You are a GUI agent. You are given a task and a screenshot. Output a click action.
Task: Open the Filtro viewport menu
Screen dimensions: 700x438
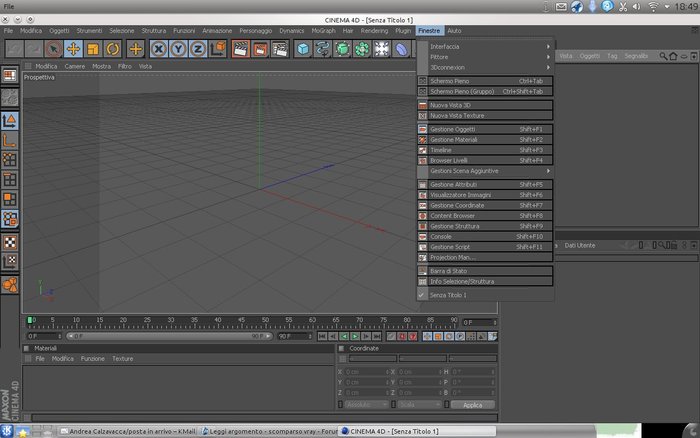[125, 66]
